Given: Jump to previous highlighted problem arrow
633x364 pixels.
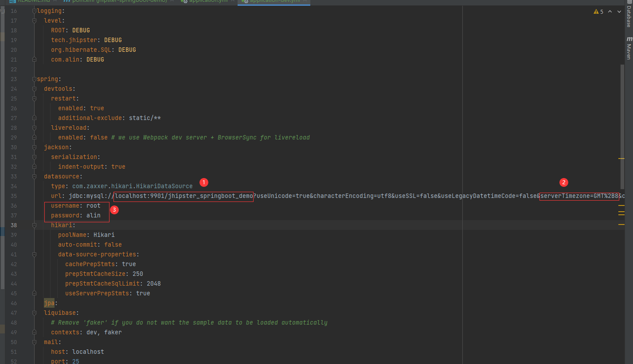Looking at the screenshot, I should click(610, 12).
